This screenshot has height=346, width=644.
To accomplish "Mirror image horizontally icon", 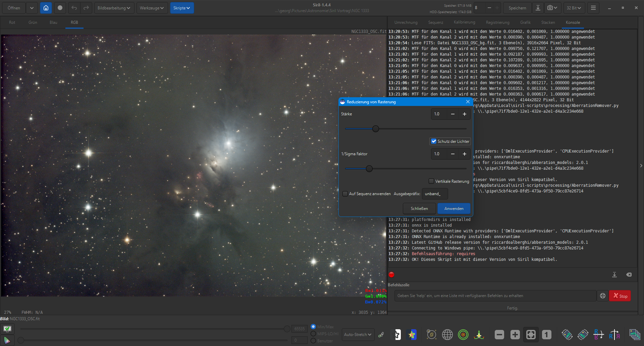I will pyautogui.click(x=614, y=335).
